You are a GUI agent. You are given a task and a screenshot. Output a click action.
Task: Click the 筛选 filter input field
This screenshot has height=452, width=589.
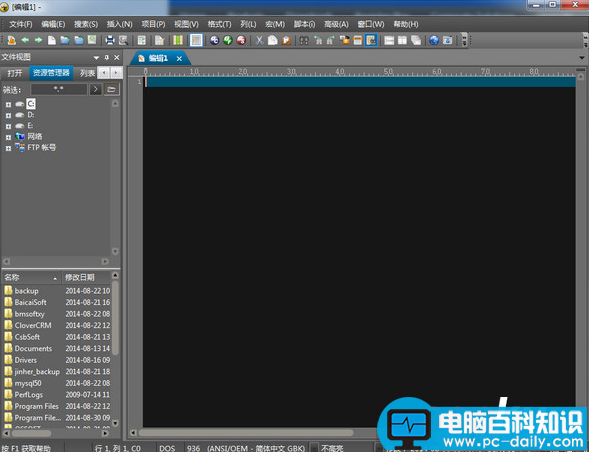(59, 89)
